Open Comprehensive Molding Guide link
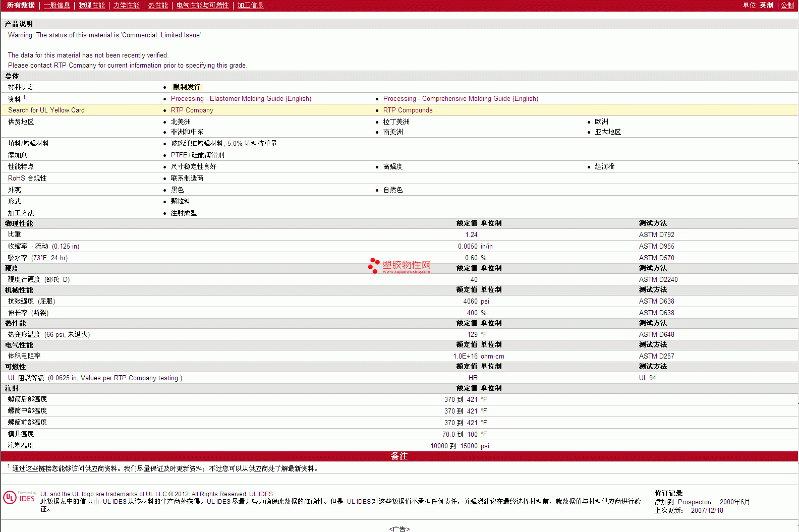 pos(461,99)
